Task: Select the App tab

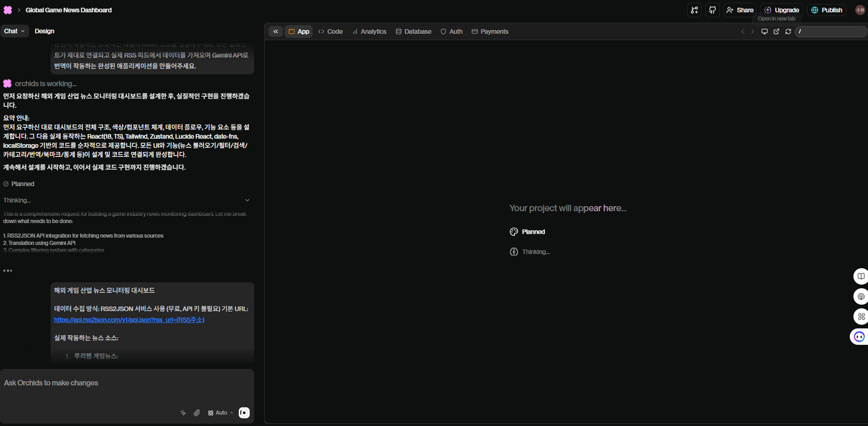Action: [x=299, y=32]
